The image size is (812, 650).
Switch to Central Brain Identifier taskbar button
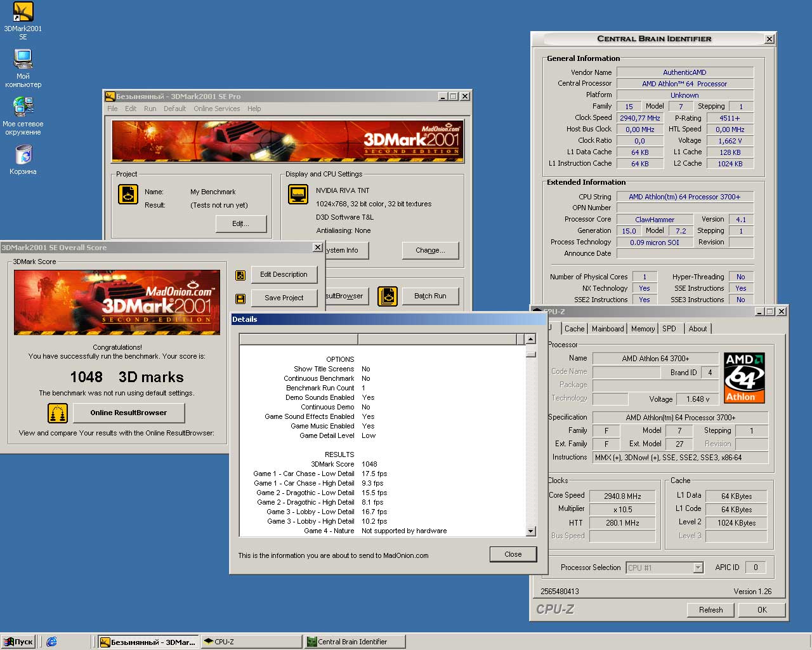pyautogui.click(x=353, y=642)
